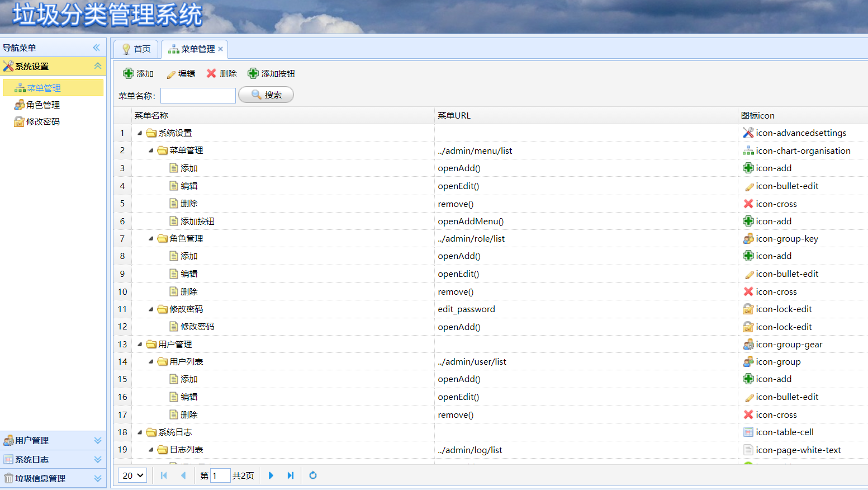This screenshot has height=490, width=868.
Task: Click the 添加按钮 (Add Button) toolbar icon
Action: (x=253, y=73)
